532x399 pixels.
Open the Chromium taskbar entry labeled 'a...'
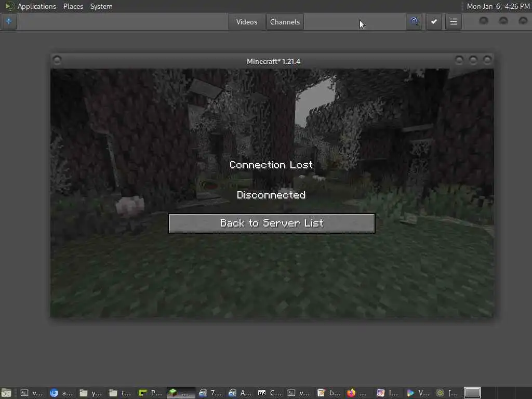point(61,393)
